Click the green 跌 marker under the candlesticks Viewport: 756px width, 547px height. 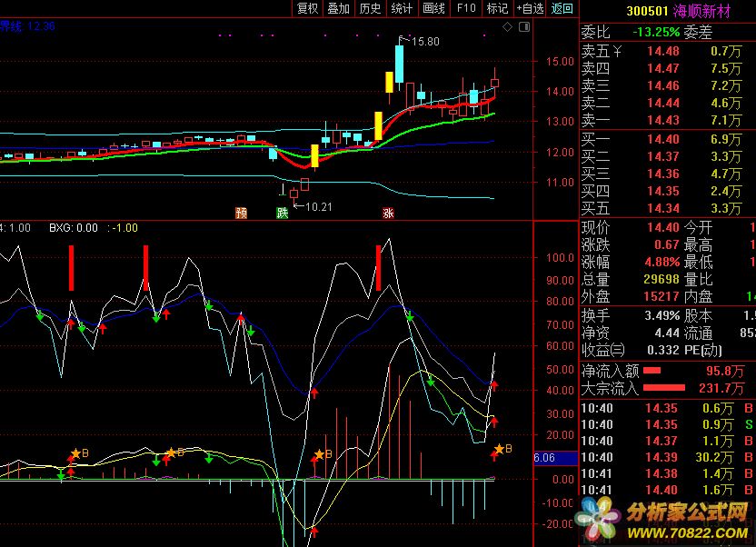tap(282, 214)
